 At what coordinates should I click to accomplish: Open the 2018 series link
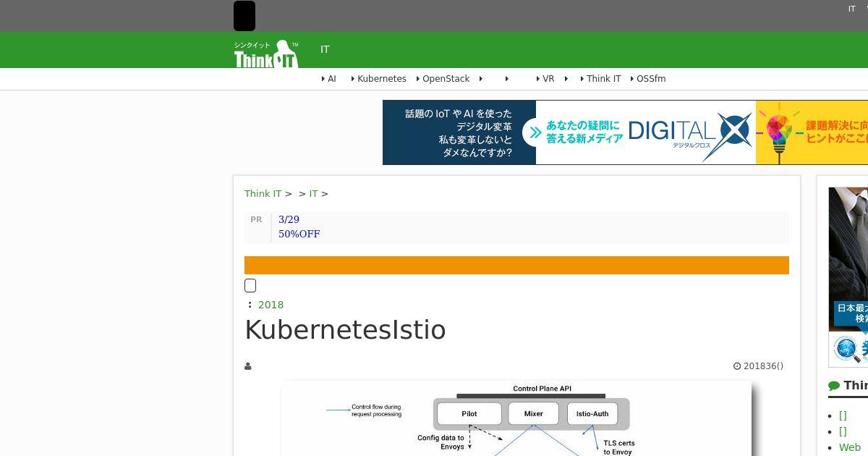pyautogui.click(x=271, y=305)
